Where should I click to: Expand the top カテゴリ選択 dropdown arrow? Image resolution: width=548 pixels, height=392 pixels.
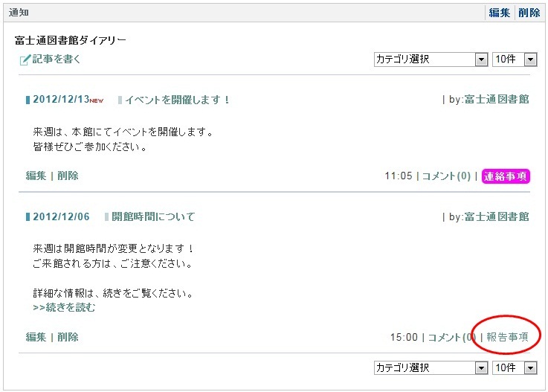(481, 60)
